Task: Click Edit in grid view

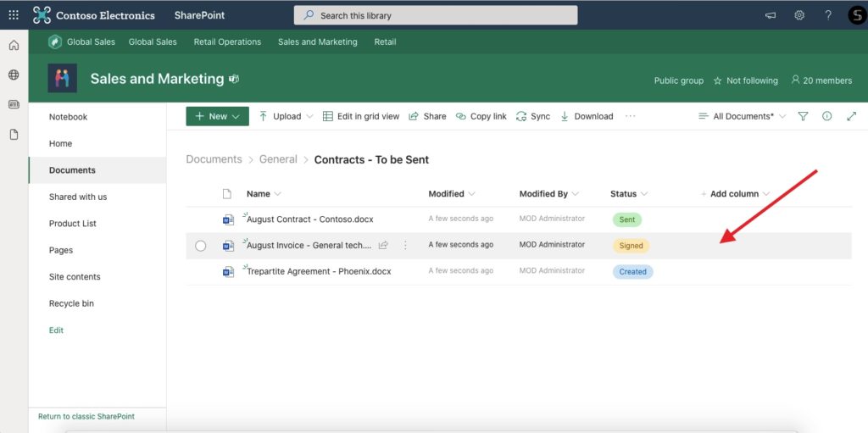Action: (361, 116)
